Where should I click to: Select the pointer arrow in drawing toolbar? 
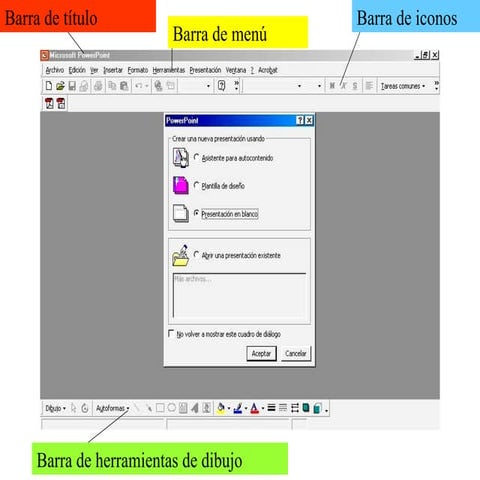[x=74, y=408]
